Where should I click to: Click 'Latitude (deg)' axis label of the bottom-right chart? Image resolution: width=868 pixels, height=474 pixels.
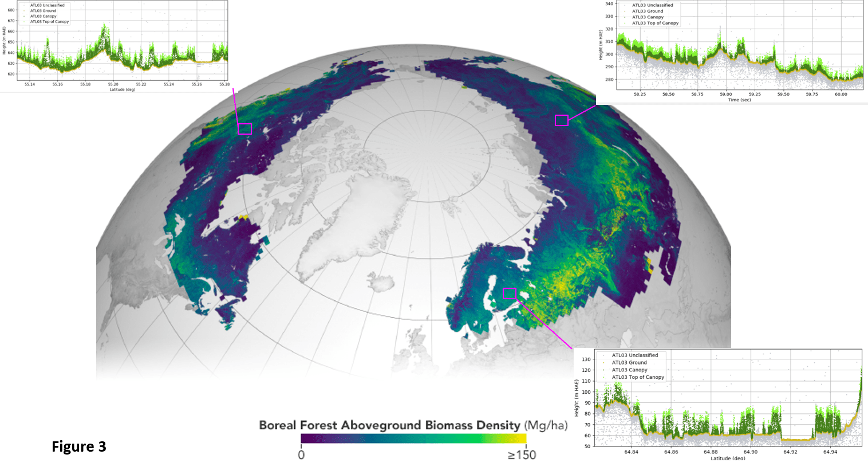pos(728,458)
